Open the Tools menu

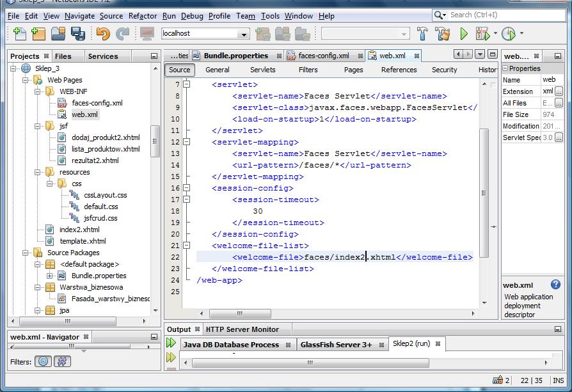click(270, 16)
